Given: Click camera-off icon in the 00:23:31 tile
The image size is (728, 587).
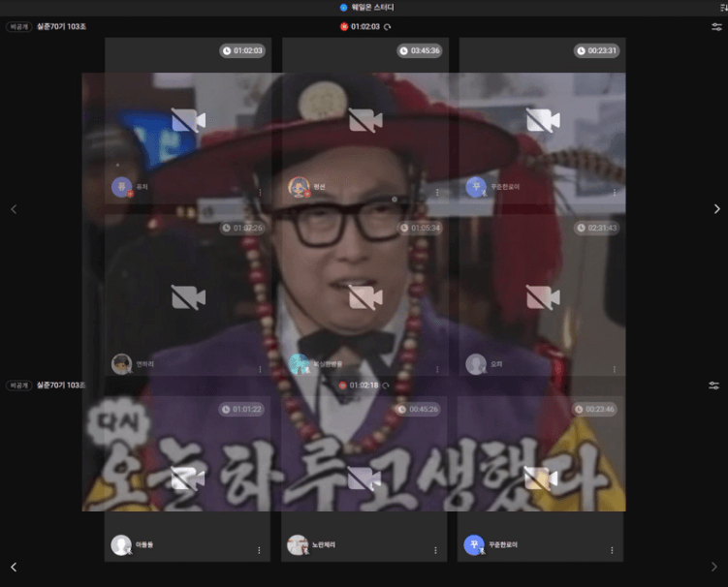Looking at the screenshot, I should (x=543, y=120).
